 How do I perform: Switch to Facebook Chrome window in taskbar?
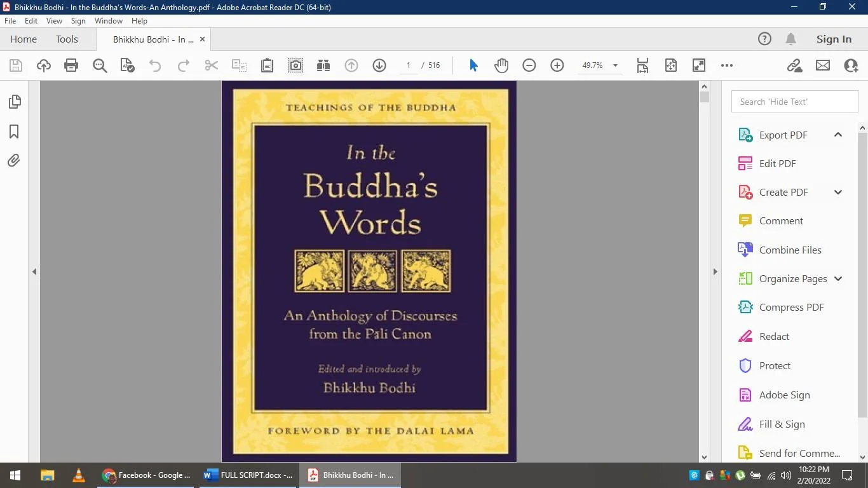tap(147, 475)
